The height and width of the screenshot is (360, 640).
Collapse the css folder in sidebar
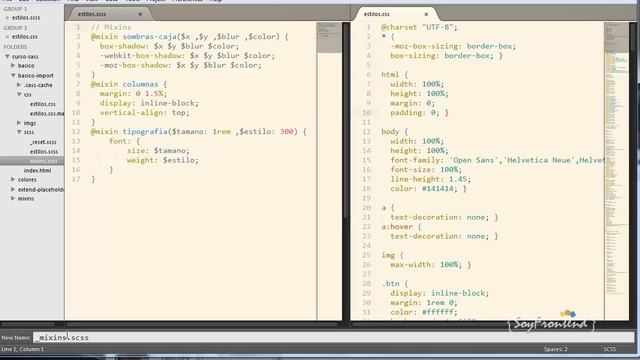click(x=19, y=94)
